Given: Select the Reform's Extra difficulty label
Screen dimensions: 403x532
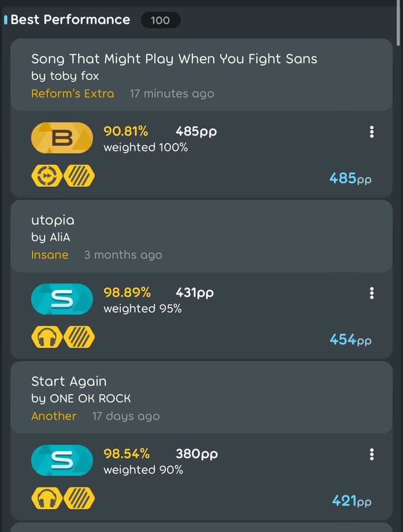Looking at the screenshot, I should pyautogui.click(x=72, y=93).
